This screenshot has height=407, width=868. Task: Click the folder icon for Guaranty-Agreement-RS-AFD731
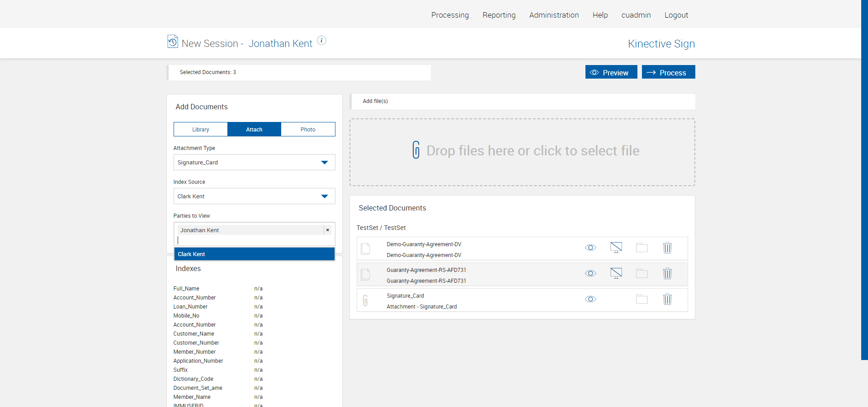tap(642, 273)
